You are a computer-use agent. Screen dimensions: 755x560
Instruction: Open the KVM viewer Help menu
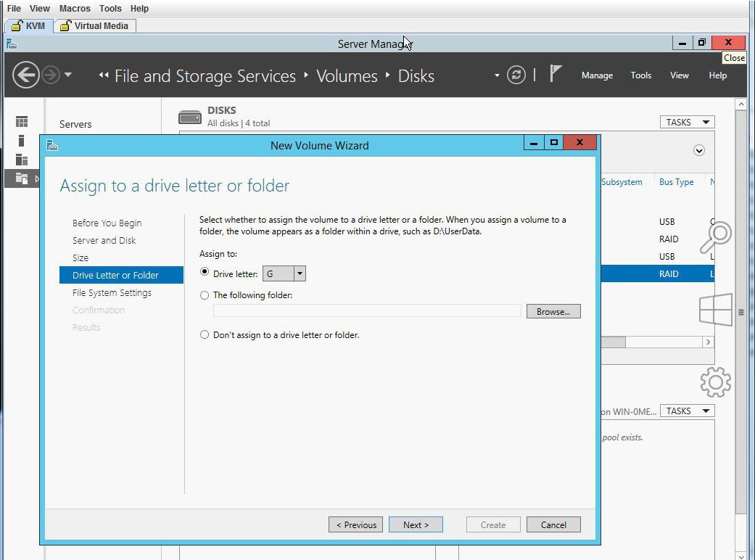[139, 8]
